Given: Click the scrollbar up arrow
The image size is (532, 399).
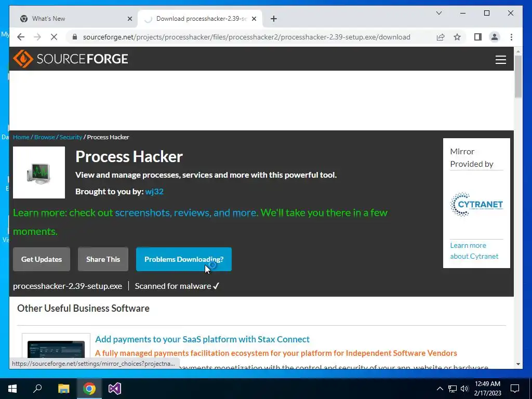Looking at the screenshot, I should (x=518, y=51).
